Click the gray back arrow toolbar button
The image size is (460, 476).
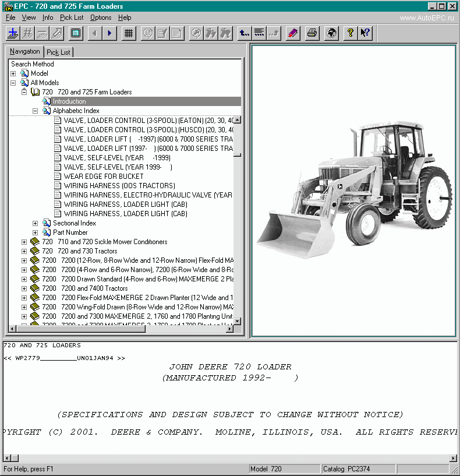coord(95,33)
